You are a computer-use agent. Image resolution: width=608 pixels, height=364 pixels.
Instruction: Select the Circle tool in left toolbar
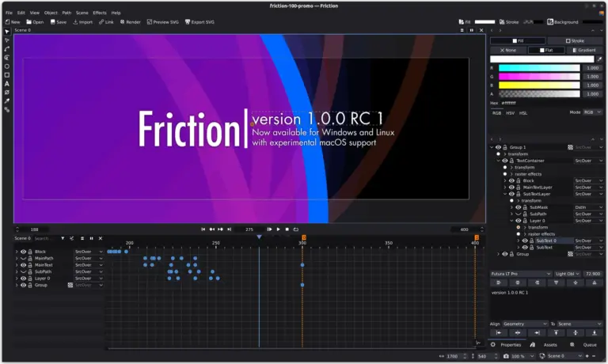pos(7,66)
